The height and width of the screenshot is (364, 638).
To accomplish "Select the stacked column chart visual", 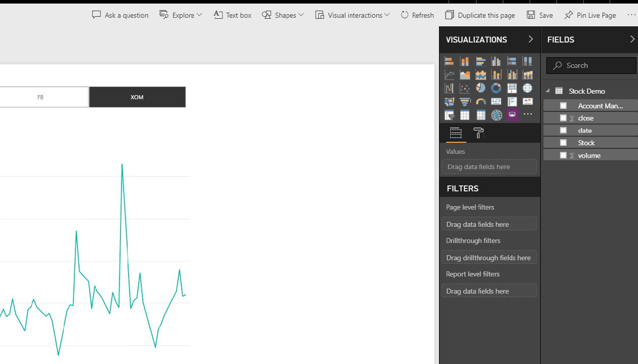I will click(x=465, y=61).
